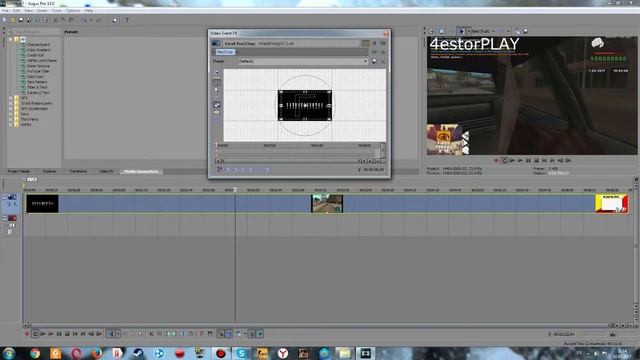Image resolution: width=640 pixels, height=360 pixels.
Task: Play the timeline from the transport bar
Action: [x=51, y=334]
